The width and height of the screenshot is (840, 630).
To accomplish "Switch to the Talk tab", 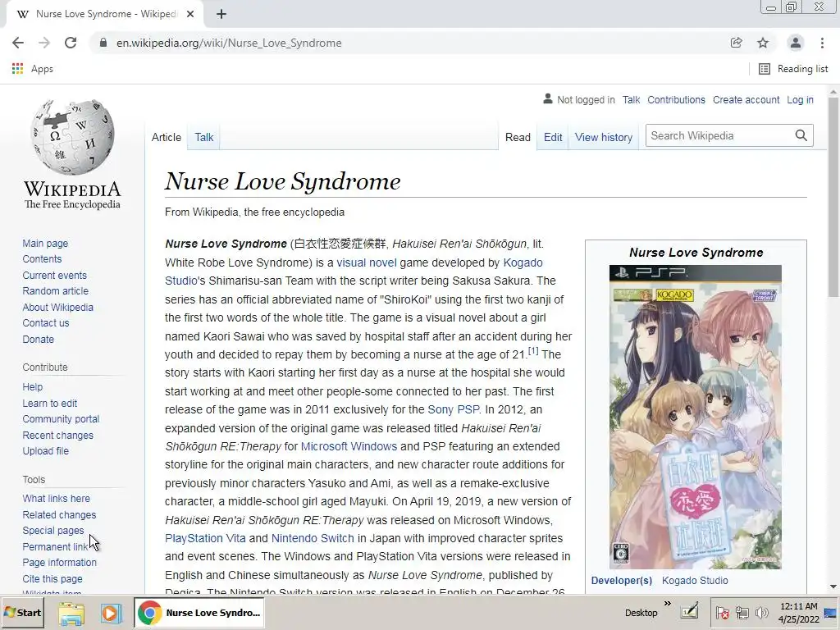I will (x=204, y=137).
